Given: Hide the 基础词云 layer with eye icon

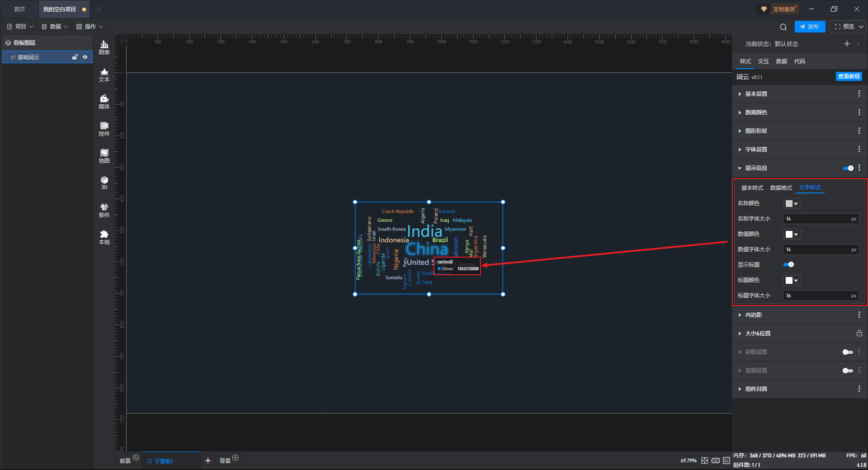Looking at the screenshot, I should click(85, 57).
